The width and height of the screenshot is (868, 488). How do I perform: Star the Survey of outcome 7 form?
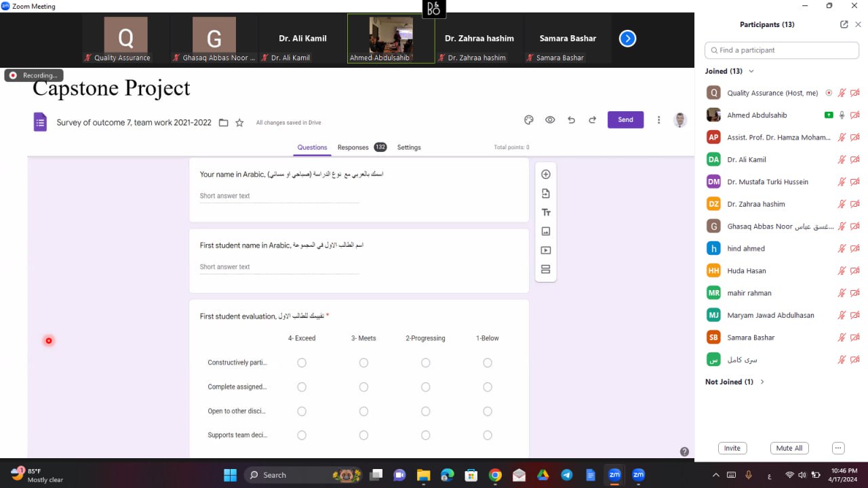pos(239,123)
